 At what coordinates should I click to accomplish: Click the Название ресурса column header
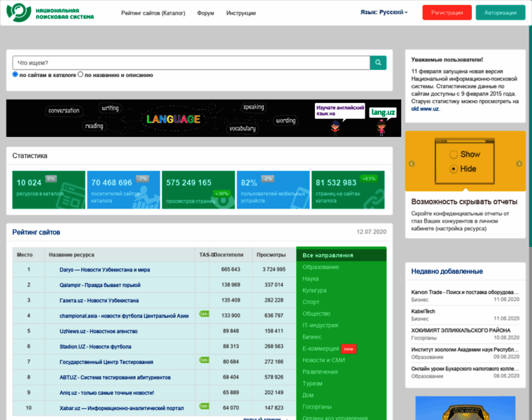(x=71, y=255)
